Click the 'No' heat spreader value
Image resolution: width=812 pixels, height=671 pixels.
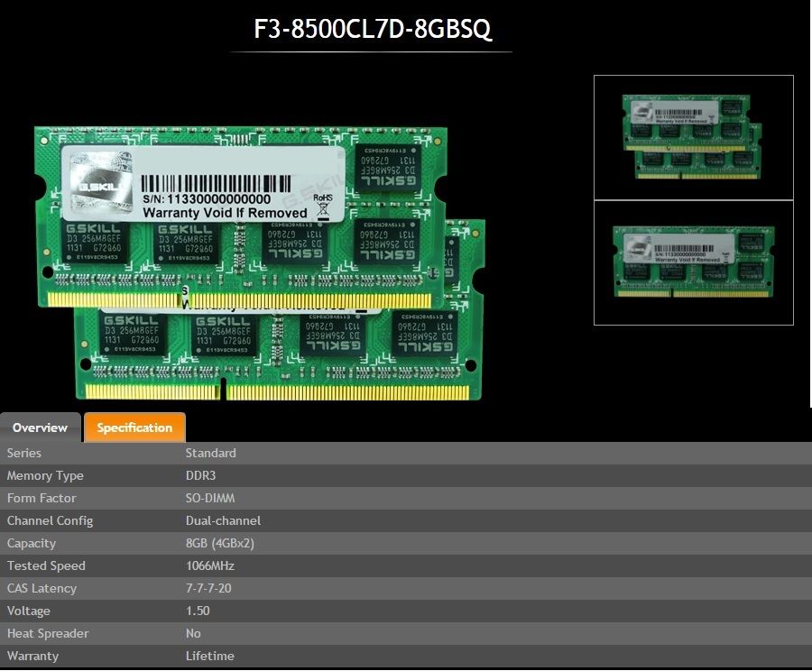click(193, 633)
